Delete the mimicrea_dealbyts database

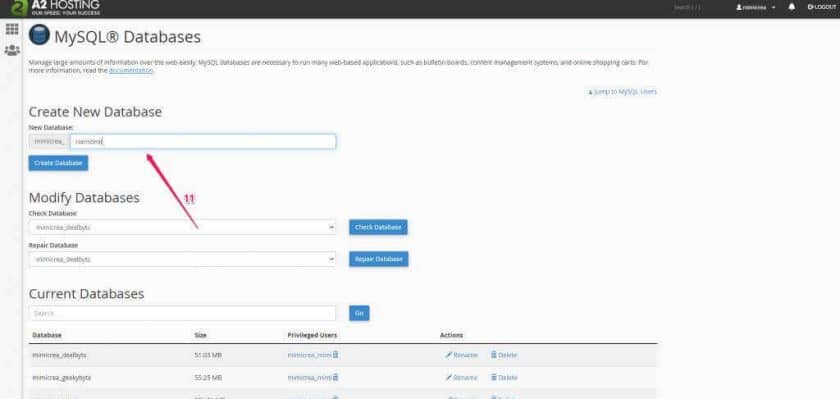click(504, 355)
